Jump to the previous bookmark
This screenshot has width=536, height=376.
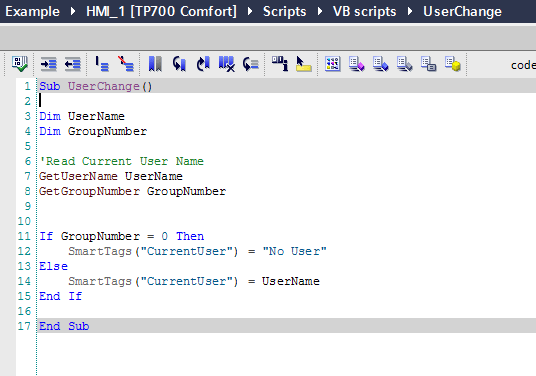(x=179, y=64)
